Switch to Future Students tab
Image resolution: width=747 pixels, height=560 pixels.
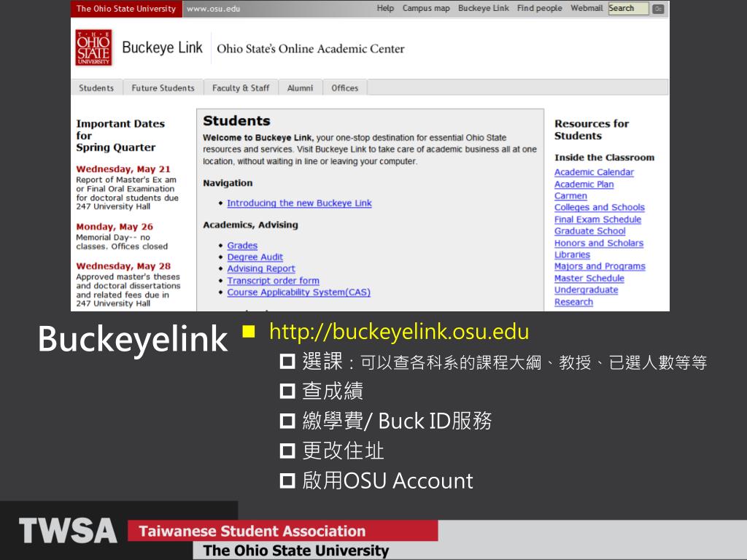coord(163,88)
